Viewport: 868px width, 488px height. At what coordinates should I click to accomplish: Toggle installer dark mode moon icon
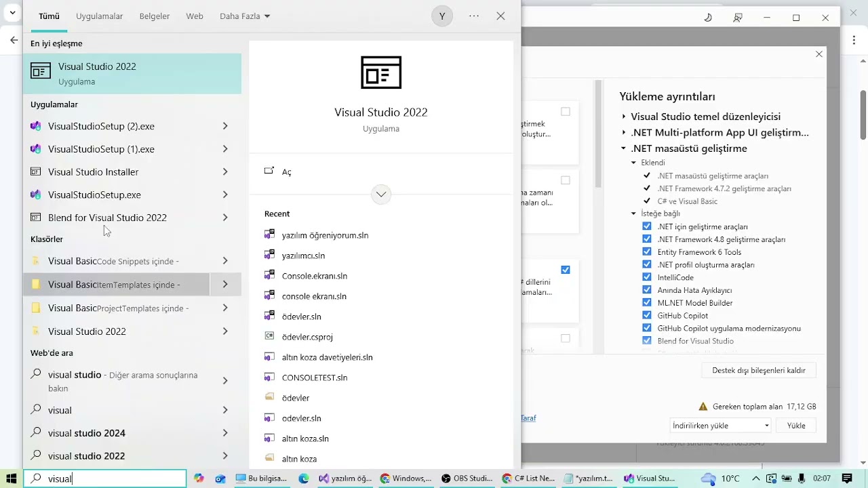[x=708, y=18]
